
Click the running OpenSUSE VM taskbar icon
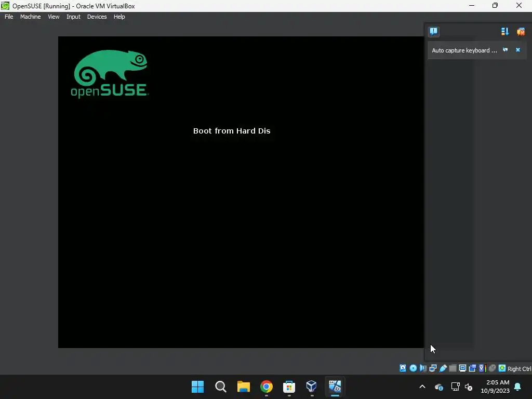tap(335, 387)
